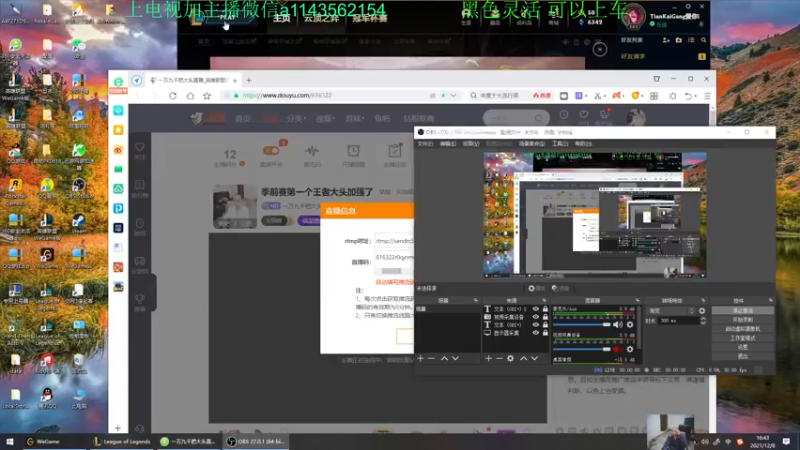Pop out the Sources dock panel icon
This screenshot has width=800, height=450.
tap(544, 301)
